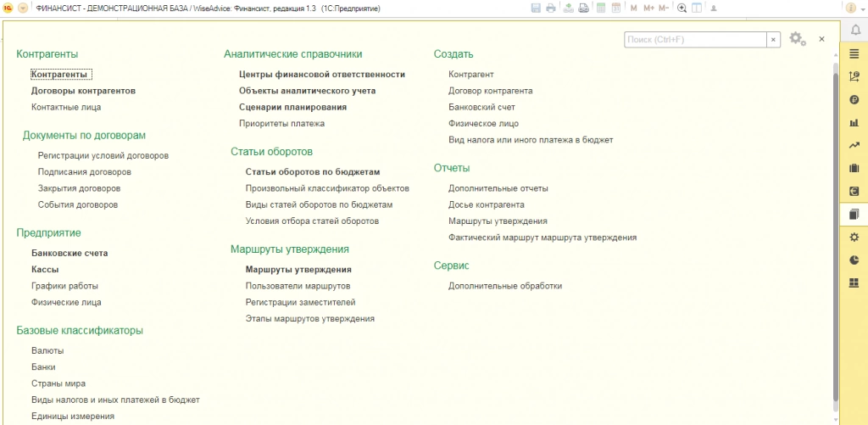Image resolution: width=868 pixels, height=425 pixels.
Task: Click the M+ memory add button
Action: point(648,8)
